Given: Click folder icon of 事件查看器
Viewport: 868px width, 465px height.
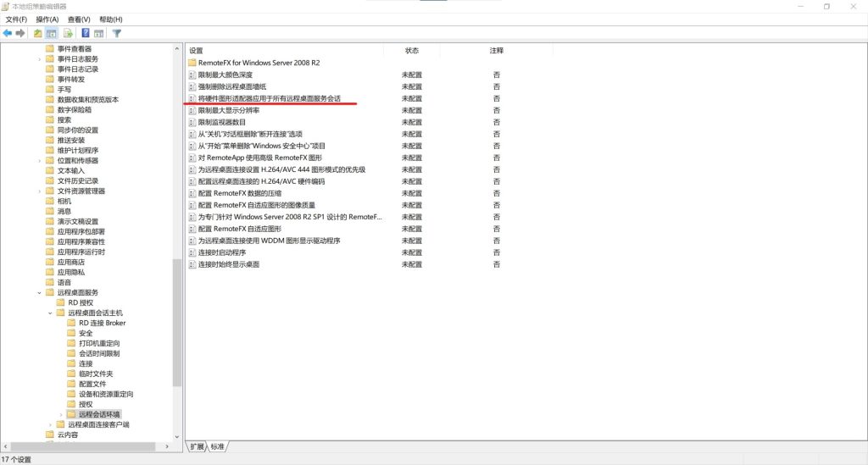Looking at the screenshot, I should tap(50, 48).
